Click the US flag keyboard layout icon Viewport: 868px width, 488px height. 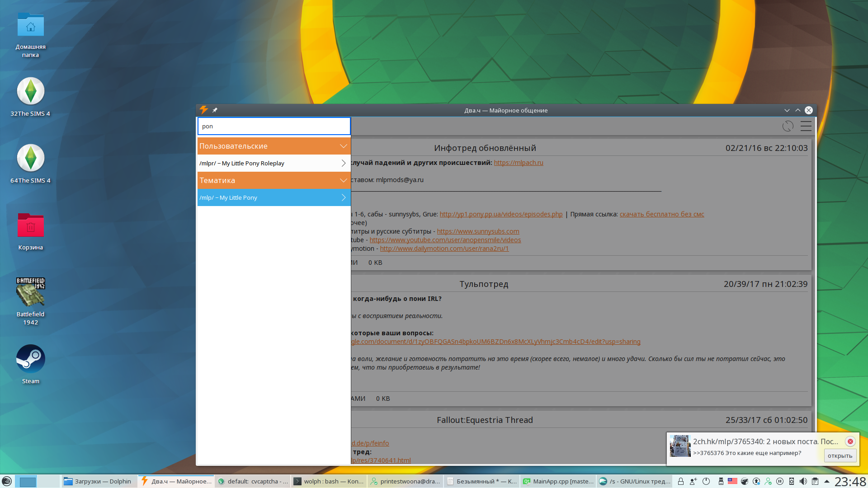pyautogui.click(x=732, y=481)
